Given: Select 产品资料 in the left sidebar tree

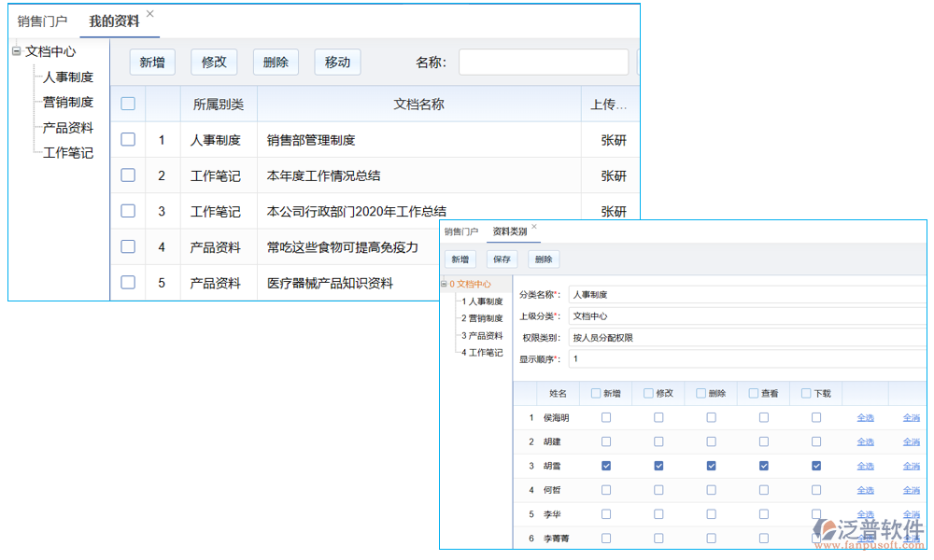Looking at the screenshot, I should point(67,127).
